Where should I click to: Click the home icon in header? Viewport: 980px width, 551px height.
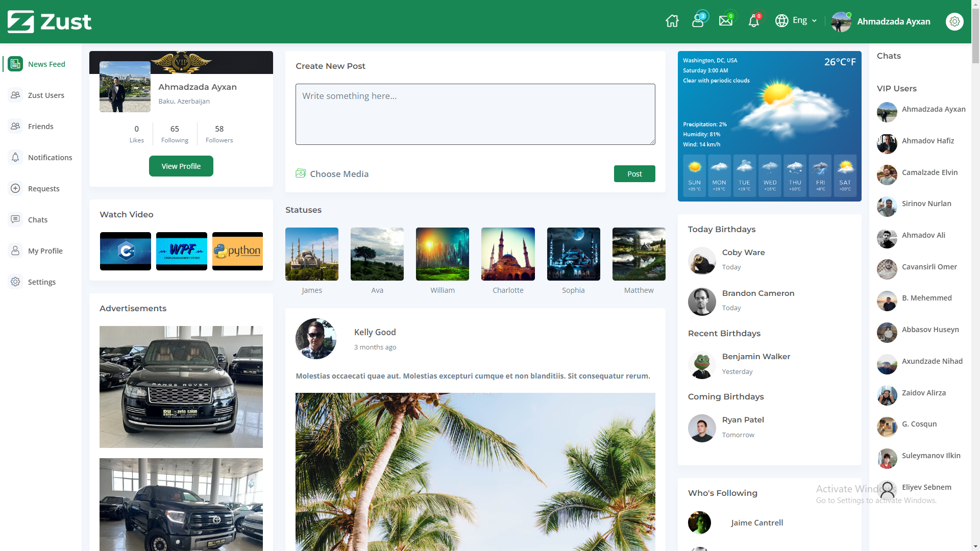pos(672,21)
